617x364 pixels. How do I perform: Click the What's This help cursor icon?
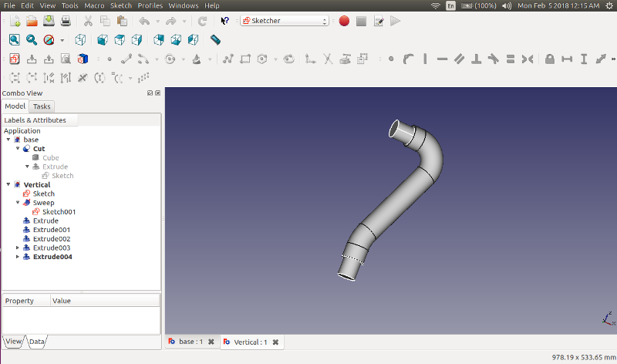point(224,21)
